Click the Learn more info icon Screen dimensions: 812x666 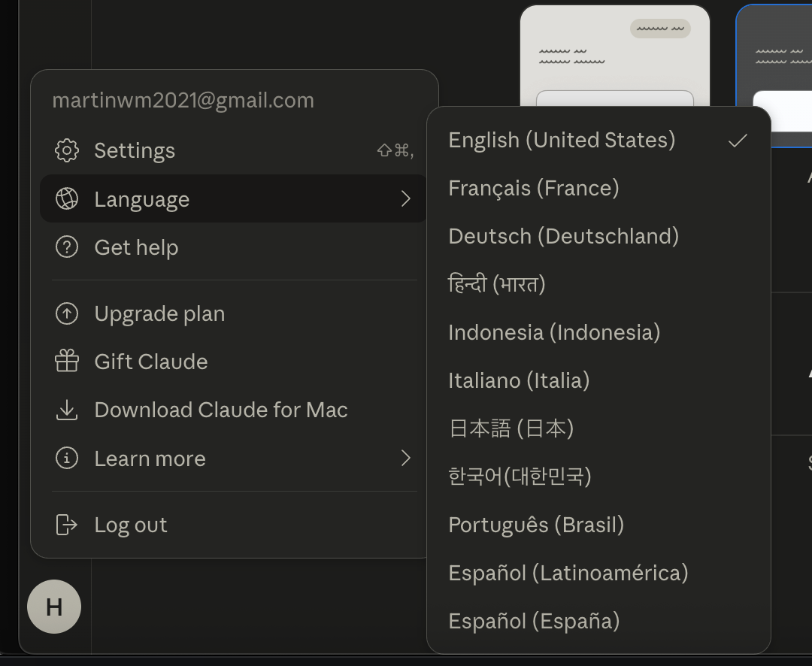67,458
